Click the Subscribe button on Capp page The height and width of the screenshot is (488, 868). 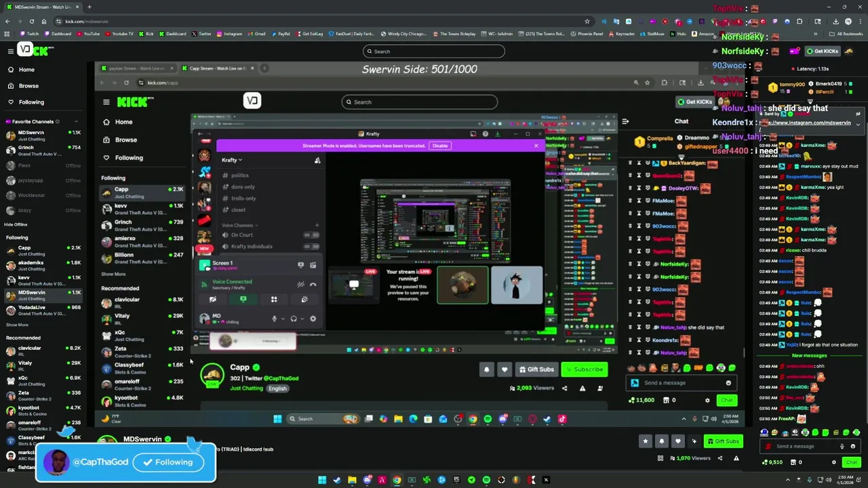point(585,369)
